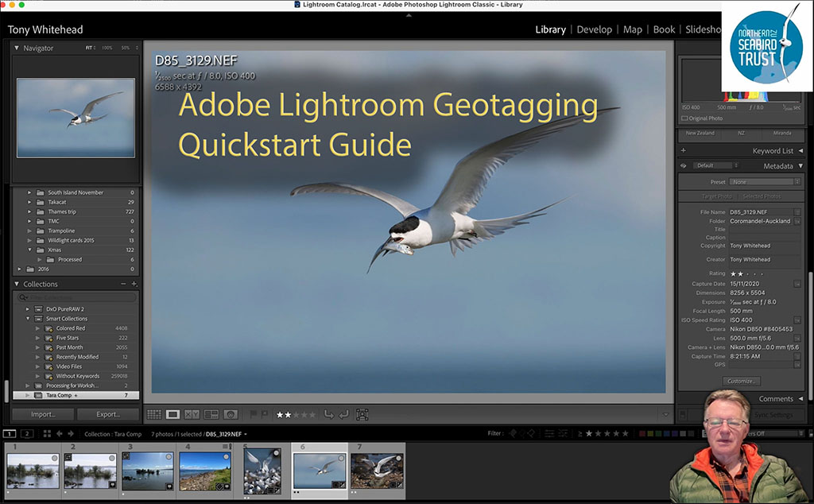Rotate photo clockwise icon
814x504 pixels.
tap(343, 414)
